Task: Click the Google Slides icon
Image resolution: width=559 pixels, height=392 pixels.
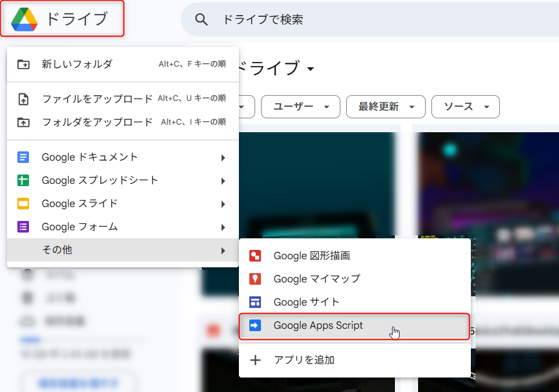Action: point(23,204)
